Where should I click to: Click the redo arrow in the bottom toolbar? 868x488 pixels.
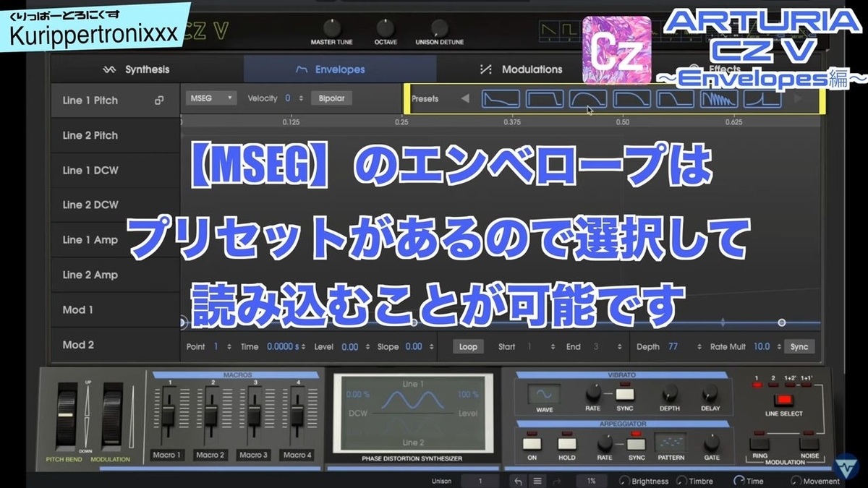coord(557,481)
